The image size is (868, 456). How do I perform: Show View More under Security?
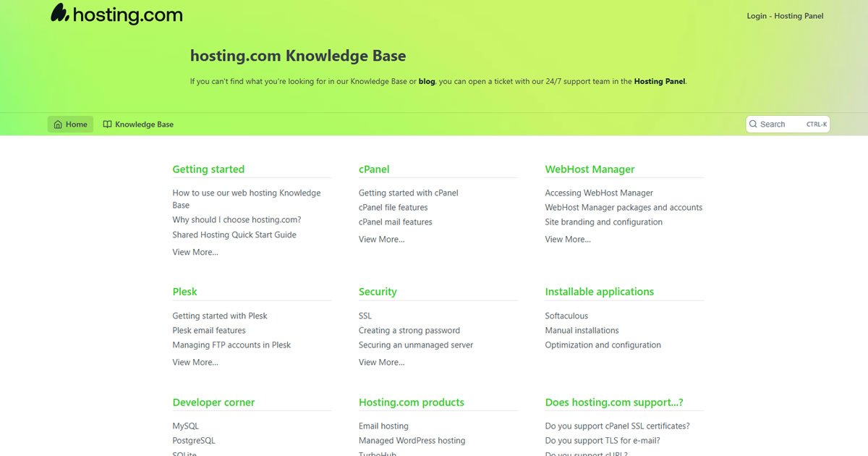[x=381, y=363]
